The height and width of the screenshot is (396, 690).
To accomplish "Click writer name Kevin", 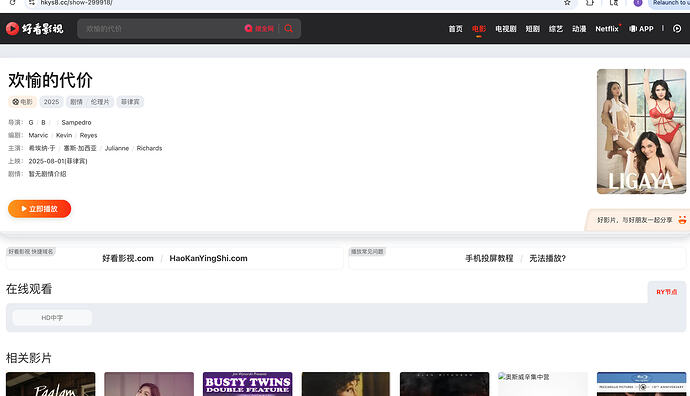I will tap(64, 135).
